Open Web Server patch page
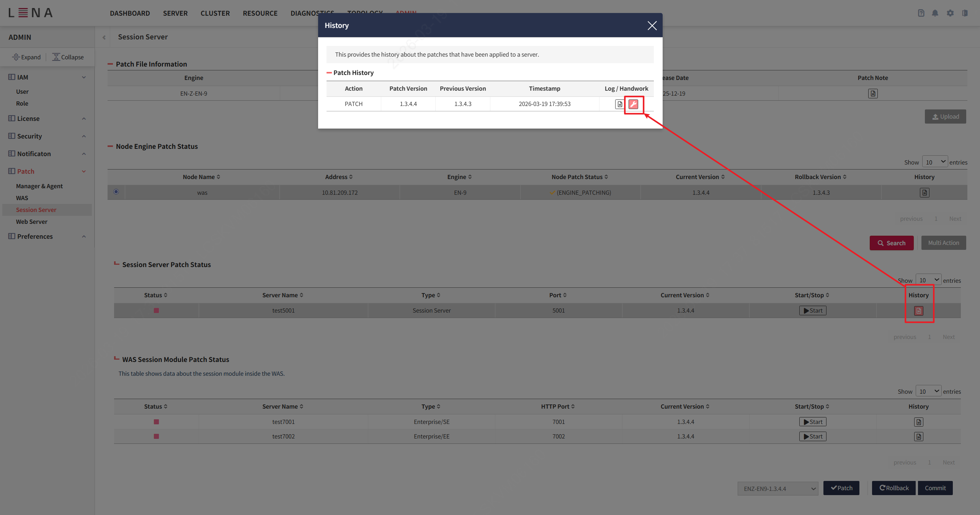 (32, 222)
